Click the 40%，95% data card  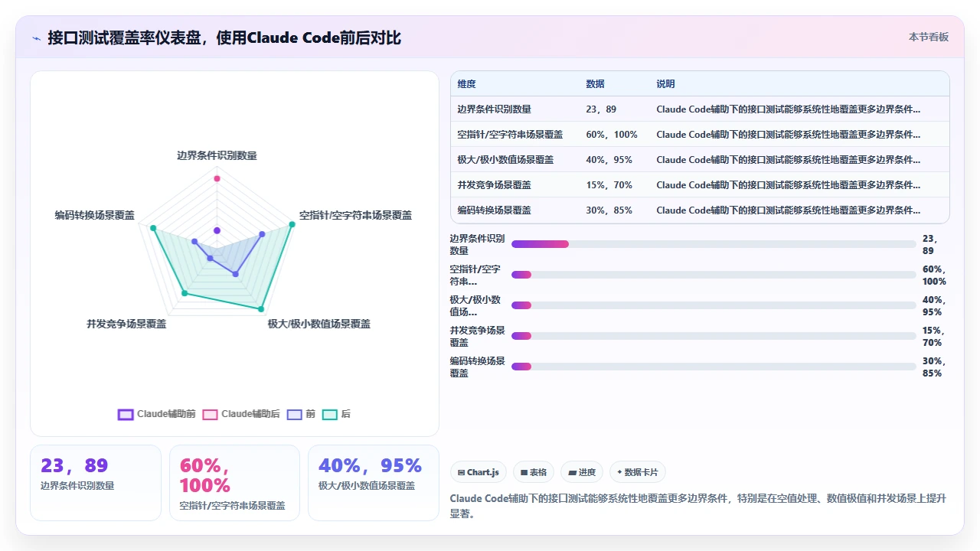(x=374, y=483)
